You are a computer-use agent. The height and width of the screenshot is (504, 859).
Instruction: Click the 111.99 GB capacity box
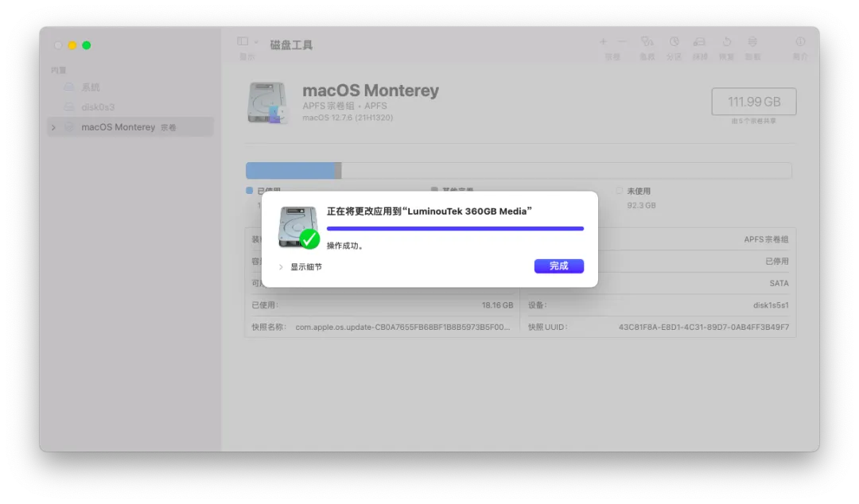click(754, 101)
